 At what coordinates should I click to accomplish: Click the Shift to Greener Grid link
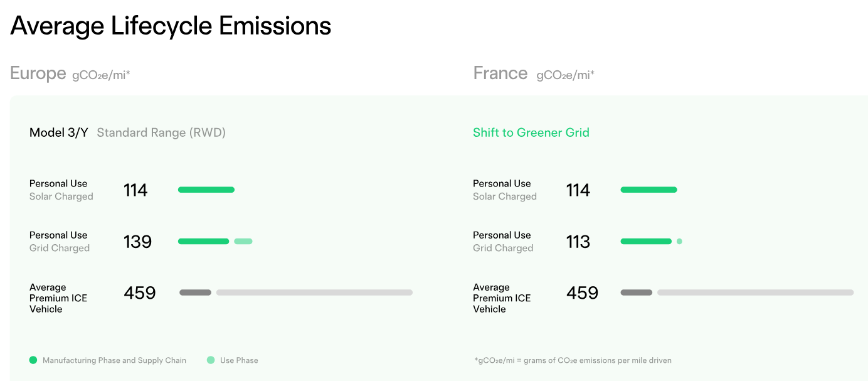531,132
